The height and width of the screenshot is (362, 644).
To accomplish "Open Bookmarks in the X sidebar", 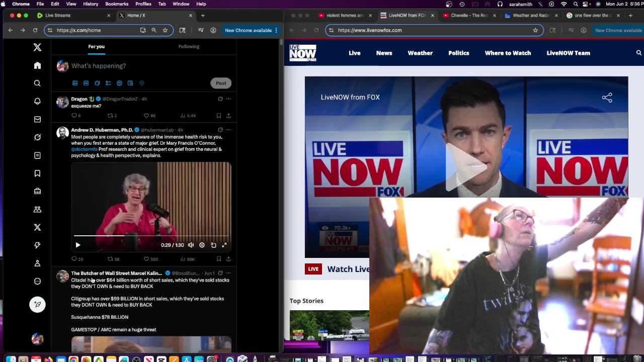I will (37, 173).
